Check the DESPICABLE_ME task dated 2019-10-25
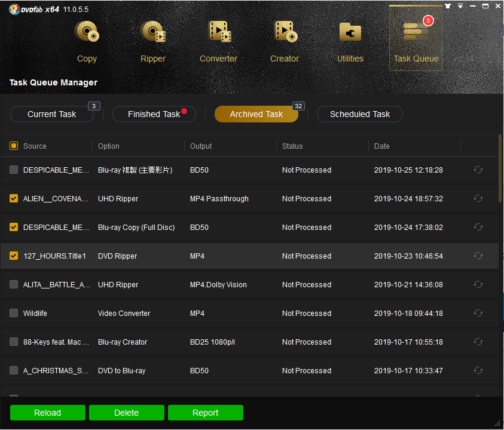The height and width of the screenshot is (430, 504). pyautogui.click(x=14, y=170)
